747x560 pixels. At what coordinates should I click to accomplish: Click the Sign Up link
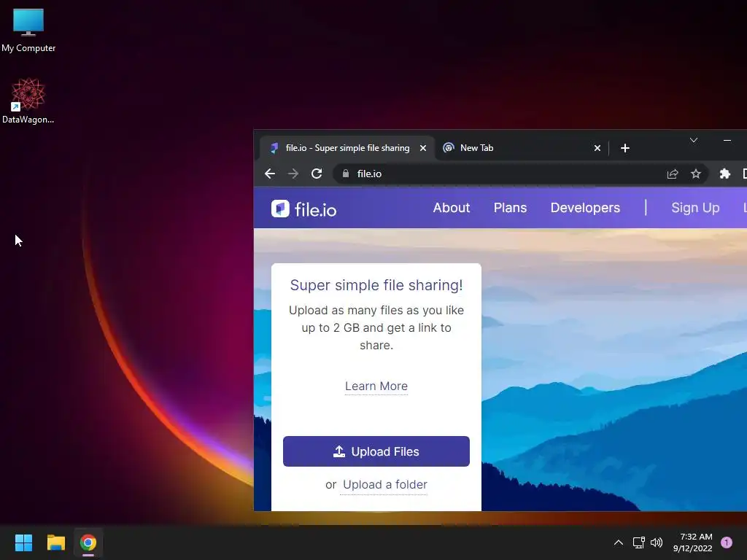click(x=695, y=208)
